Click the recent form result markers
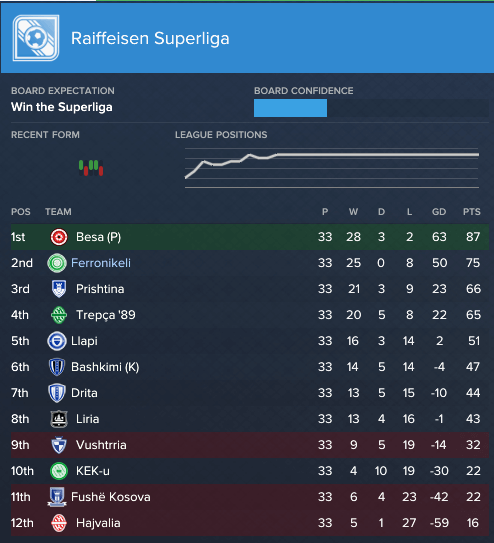Viewport: 494px width, 543px height. pyautogui.click(x=91, y=168)
